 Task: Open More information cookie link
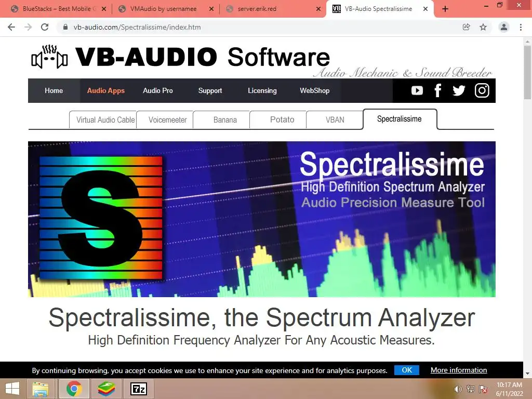(x=459, y=370)
